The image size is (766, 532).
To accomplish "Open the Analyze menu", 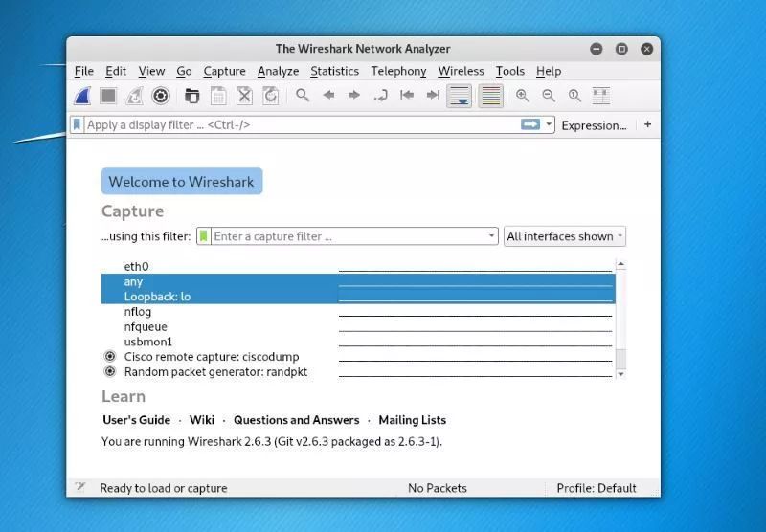I will (x=278, y=71).
